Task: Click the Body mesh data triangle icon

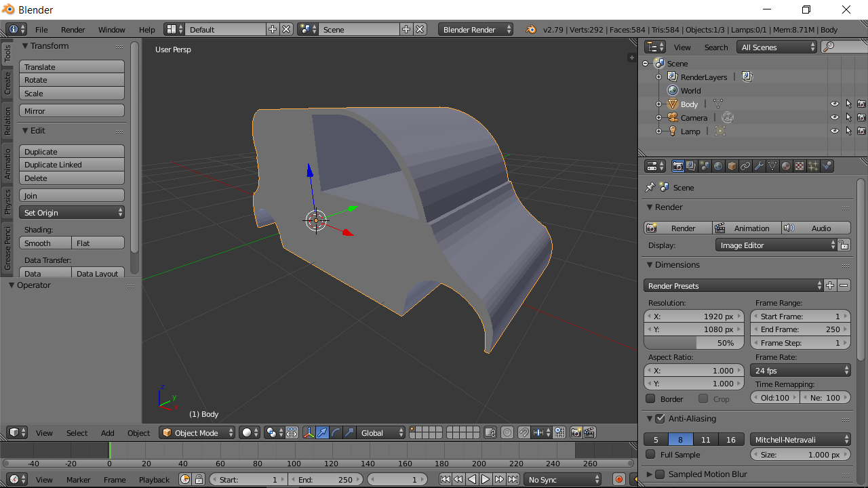Action: click(x=718, y=104)
